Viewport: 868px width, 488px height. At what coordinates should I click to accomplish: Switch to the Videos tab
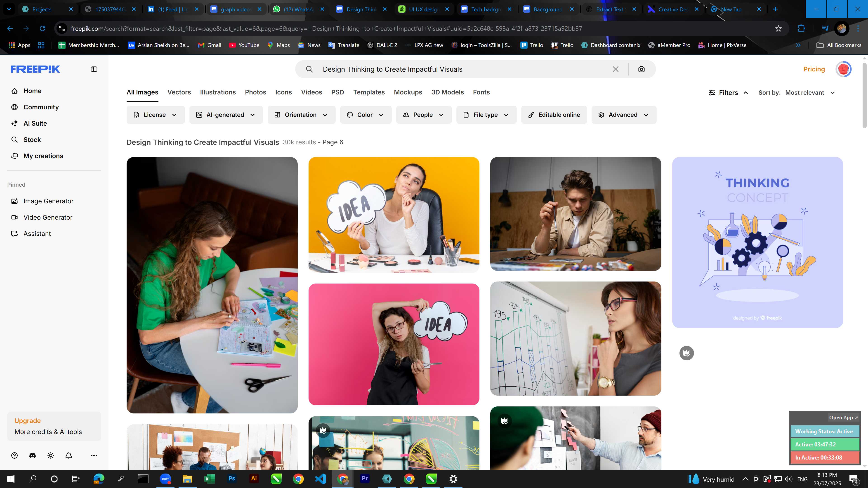click(x=311, y=92)
